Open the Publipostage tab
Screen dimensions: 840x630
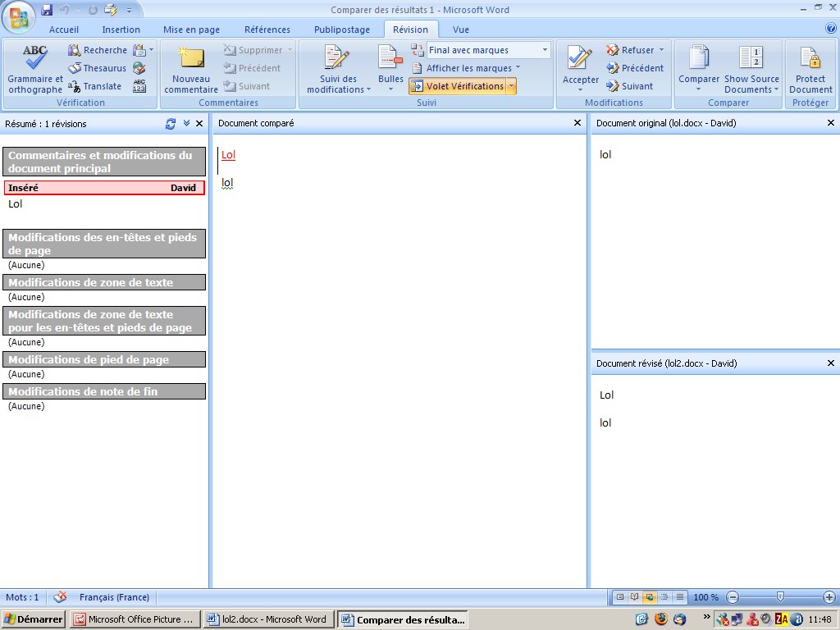[342, 30]
